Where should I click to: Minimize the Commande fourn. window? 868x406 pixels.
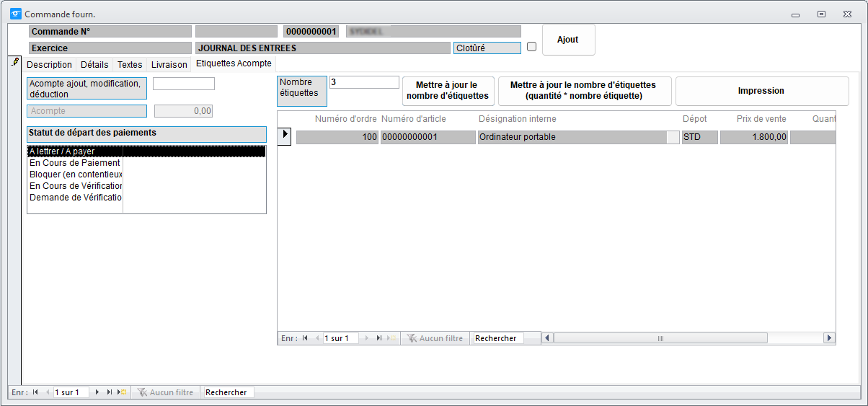[x=795, y=14]
